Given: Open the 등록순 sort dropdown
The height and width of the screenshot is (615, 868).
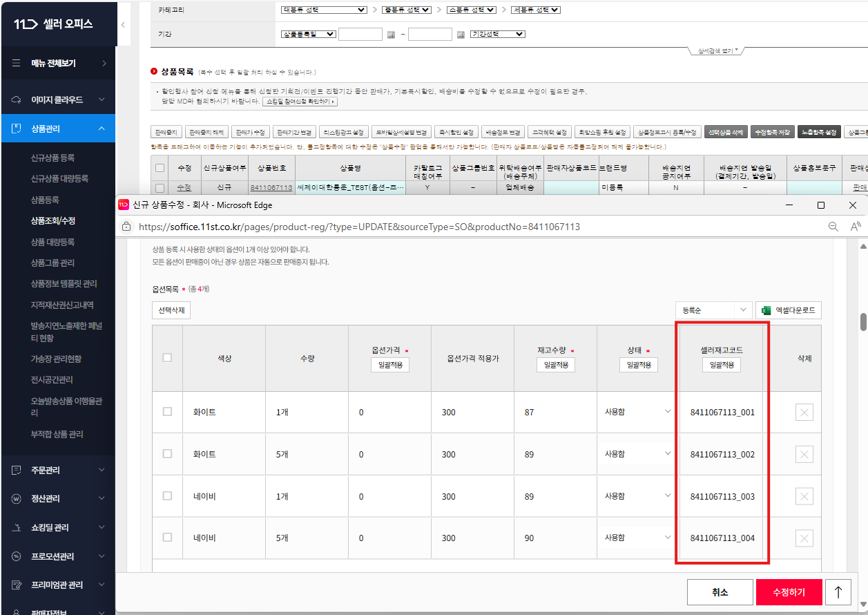Looking at the screenshot, I should tap(713, 310).
